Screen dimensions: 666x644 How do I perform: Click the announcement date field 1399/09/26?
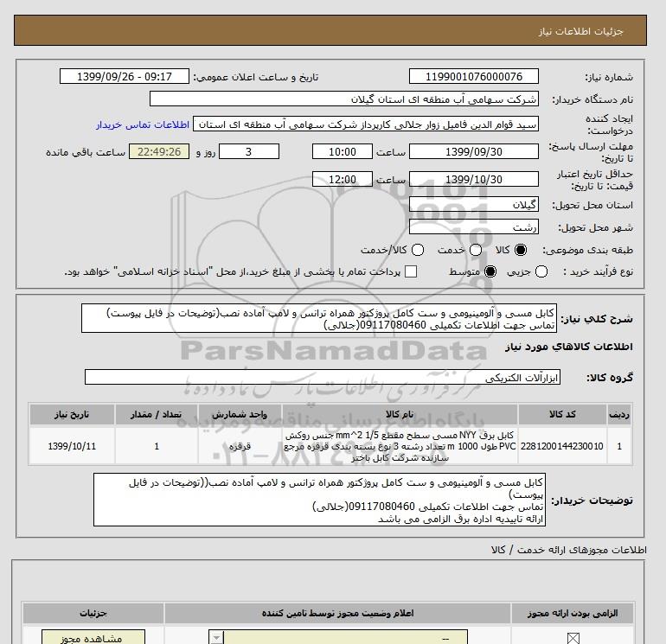125,76
